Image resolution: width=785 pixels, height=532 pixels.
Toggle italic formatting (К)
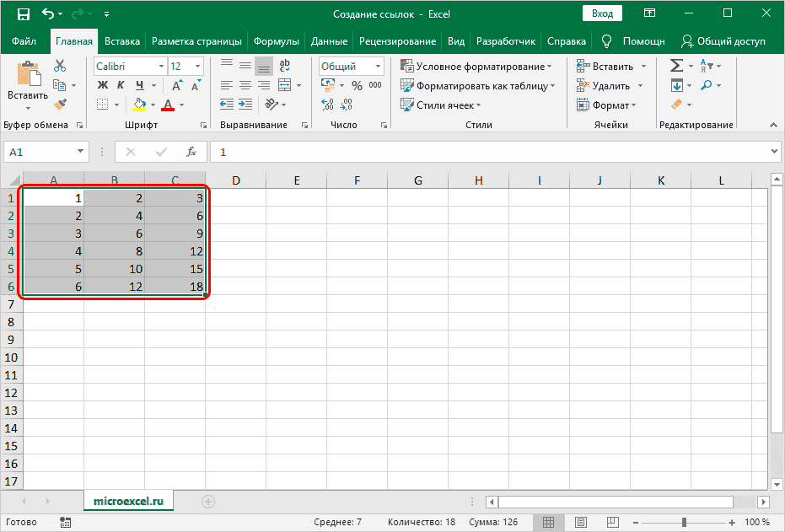121,85
